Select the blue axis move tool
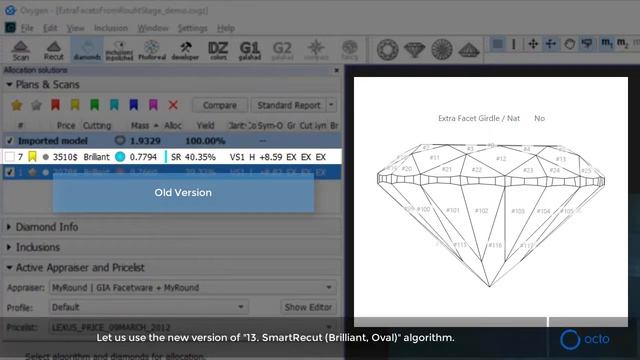 click(551, 43)
